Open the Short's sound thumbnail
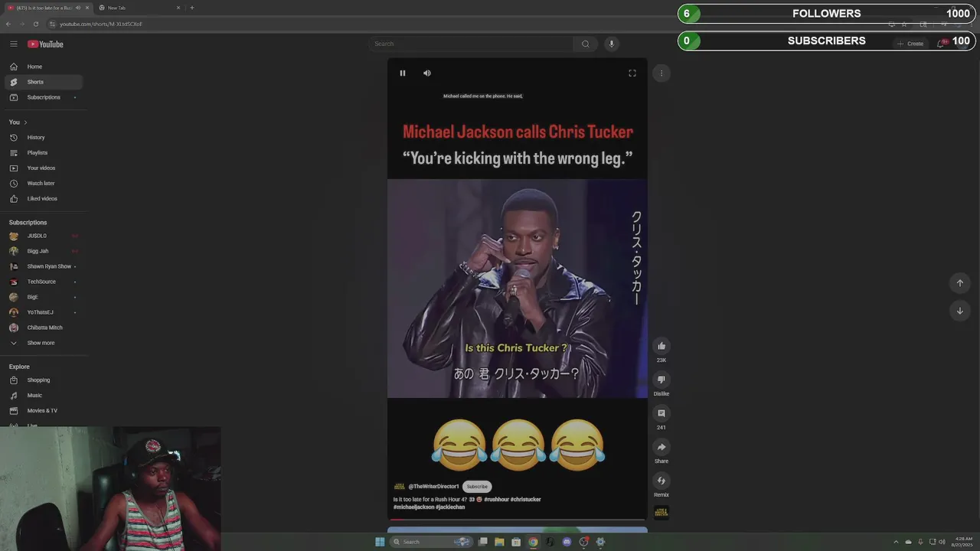This screenshot has height=551, width=980. pyautogui.click(x=661, y=513)
